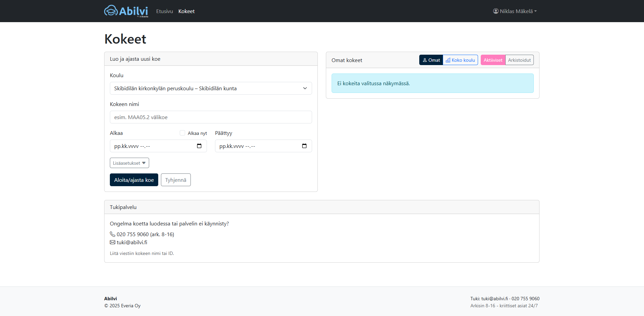The height and width of the screenshot is (316, 644).
Task: Expand Lisäasetukset additional settings
Action: pyautogui.click(x=129, y=163)
